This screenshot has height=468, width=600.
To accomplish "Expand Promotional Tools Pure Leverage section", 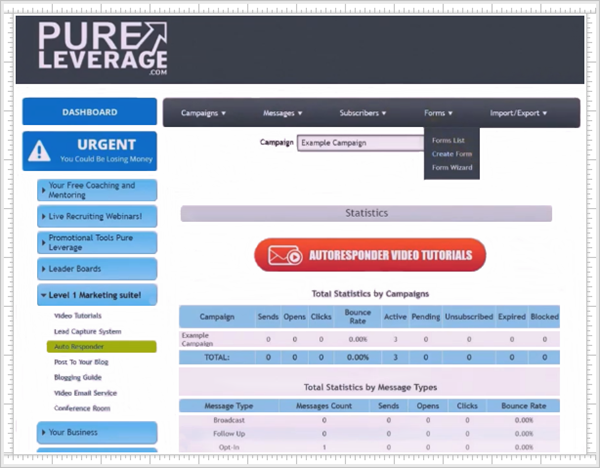I will coord(97,243).
